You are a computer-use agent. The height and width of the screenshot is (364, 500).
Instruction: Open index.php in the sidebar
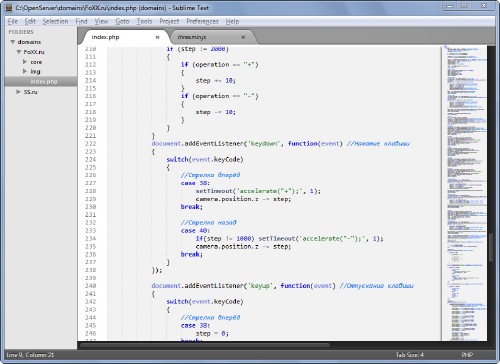click(41, 82)
